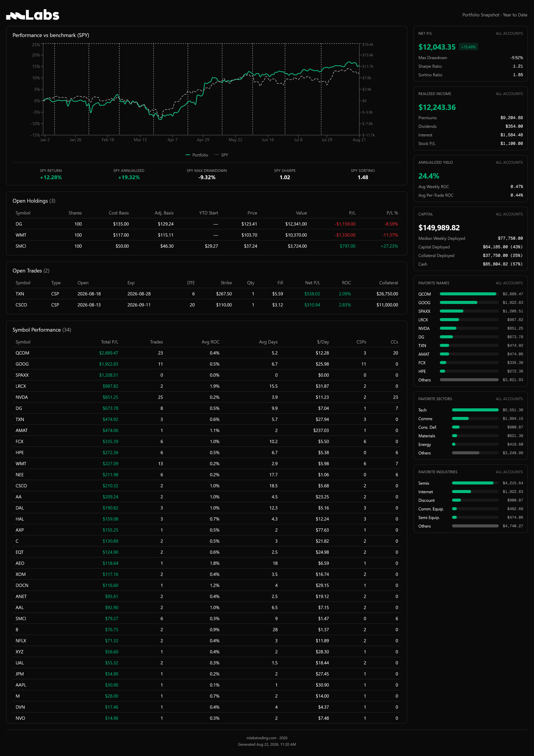This screenshot has height=756, width=534.
Task: Click the Max Drawdown value -9.92%
Action: click(x=517, y=58)
